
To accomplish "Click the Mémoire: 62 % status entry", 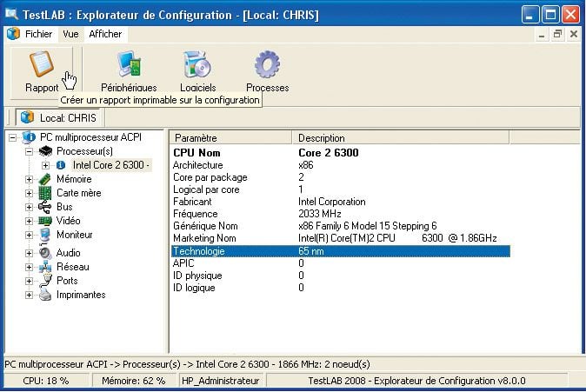I will [133, 381].
